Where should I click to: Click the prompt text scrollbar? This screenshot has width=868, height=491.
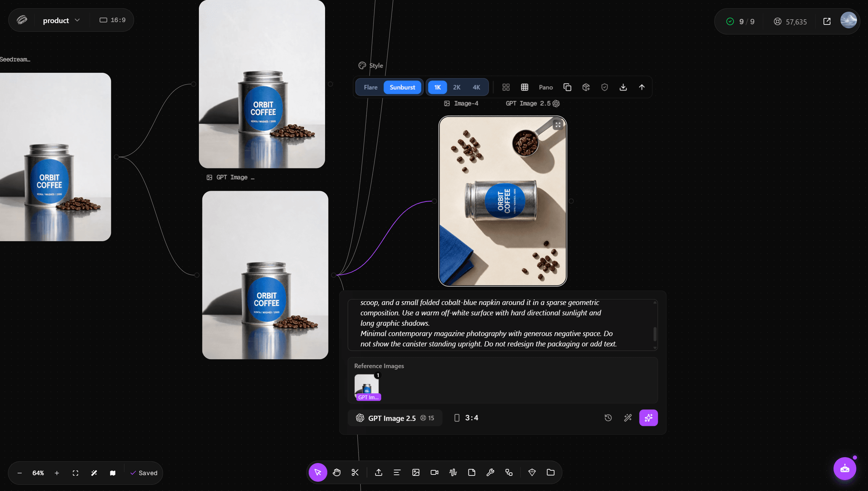(x=655, y=334)
